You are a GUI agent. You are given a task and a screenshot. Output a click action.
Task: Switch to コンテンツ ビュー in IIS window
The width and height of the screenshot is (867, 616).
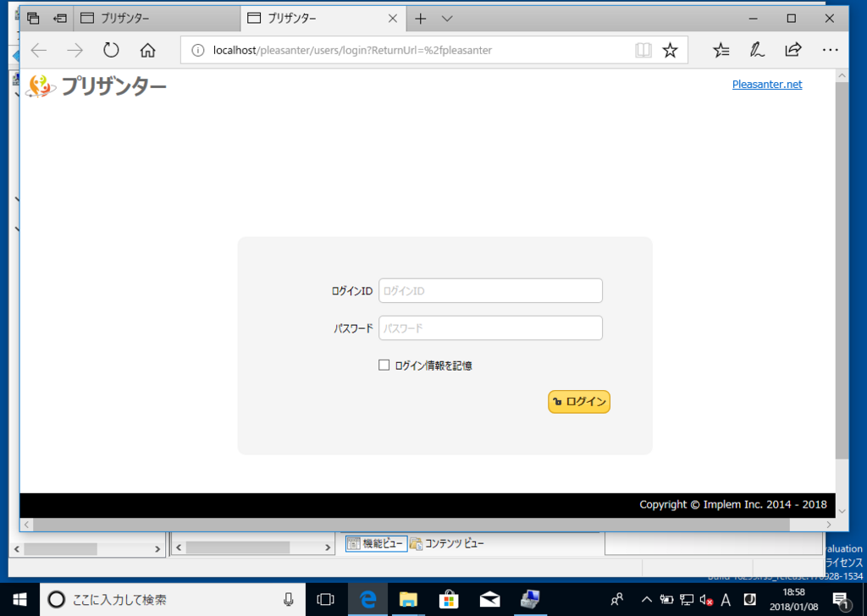447,543
